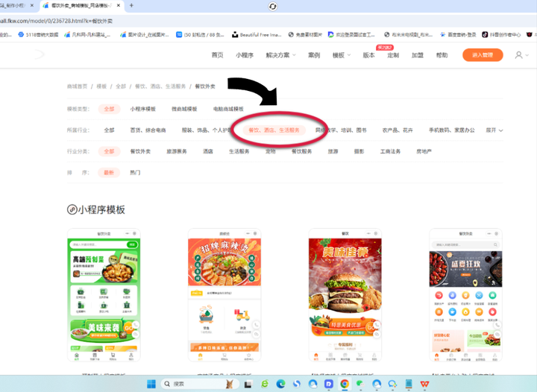Open the 版本 navigation item

tap(368, 55)
